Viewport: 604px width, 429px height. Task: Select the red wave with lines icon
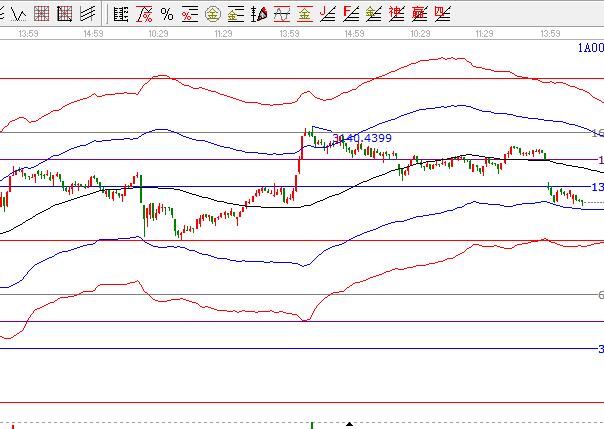282,14
